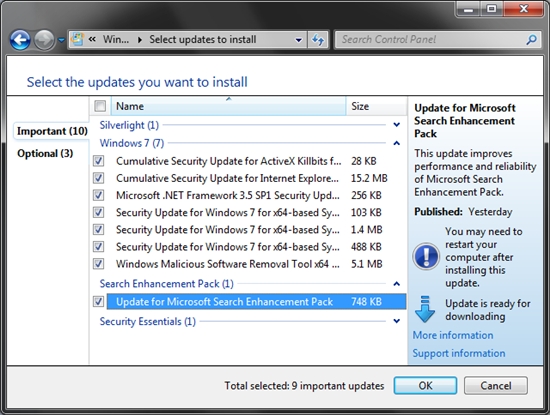Click the Windows 7 (7) group heading
The image size is (550, 415).
click(132, 143)
